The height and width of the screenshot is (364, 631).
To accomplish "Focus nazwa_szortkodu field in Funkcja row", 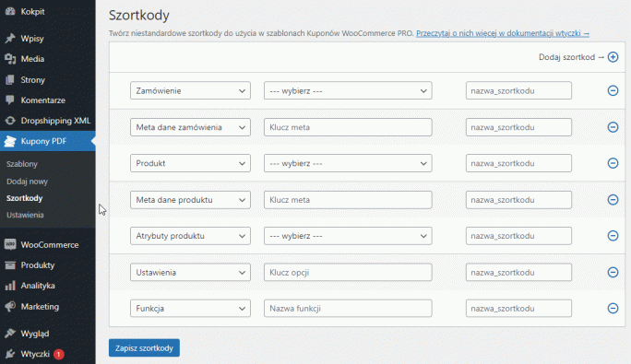I will pos(518,308).
